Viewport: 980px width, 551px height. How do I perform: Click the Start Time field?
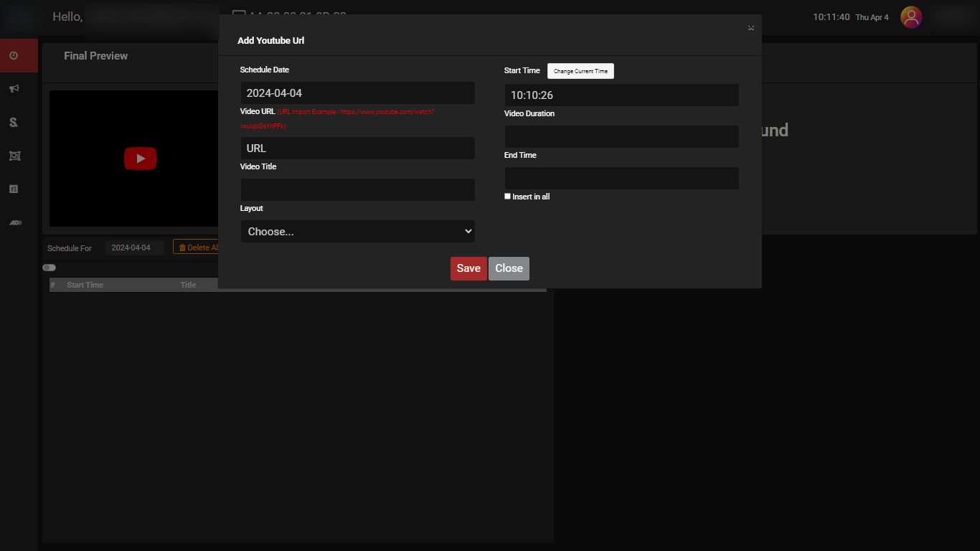[x=621, y=95]
